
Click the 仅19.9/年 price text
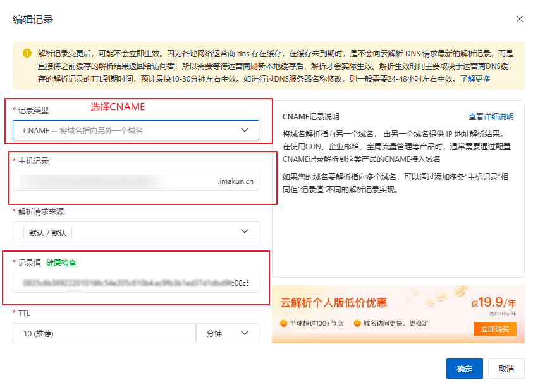[493, 303]
